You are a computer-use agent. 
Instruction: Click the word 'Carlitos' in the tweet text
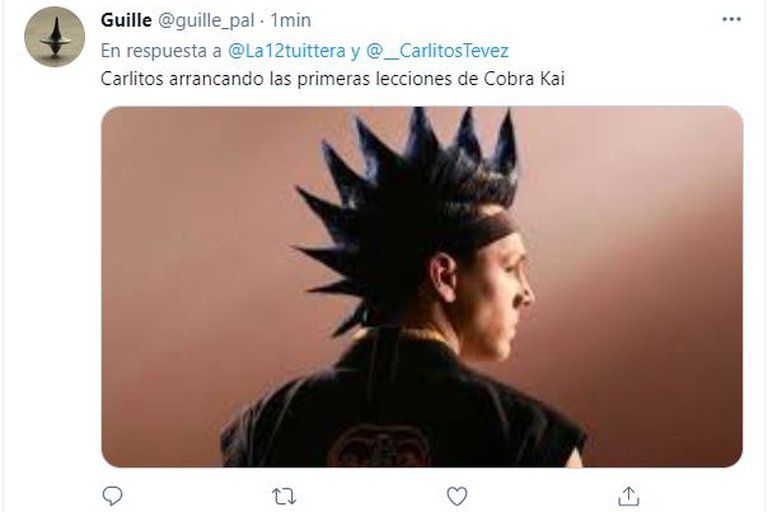tap(132, 79)
